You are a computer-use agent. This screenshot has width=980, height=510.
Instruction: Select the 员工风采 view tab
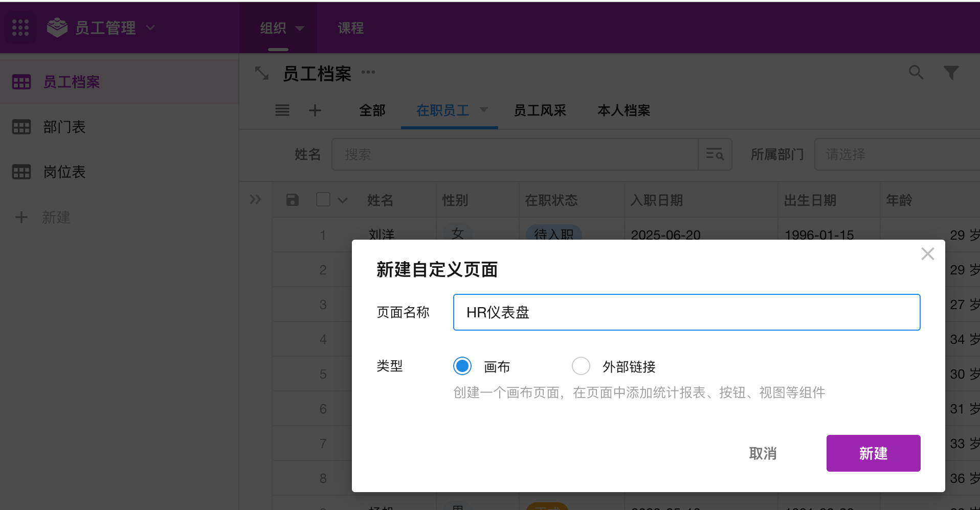(x=540, y=110)
